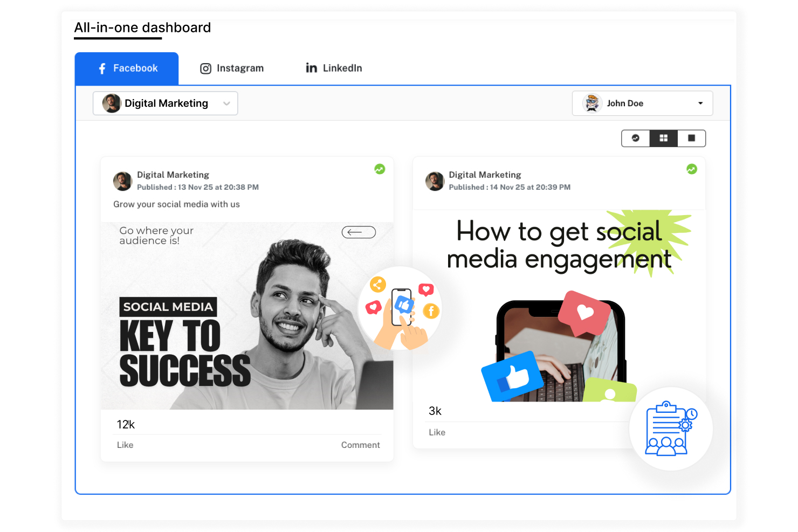
Task: Toggle the analytics view mode icon
Action: pos(636,138)
